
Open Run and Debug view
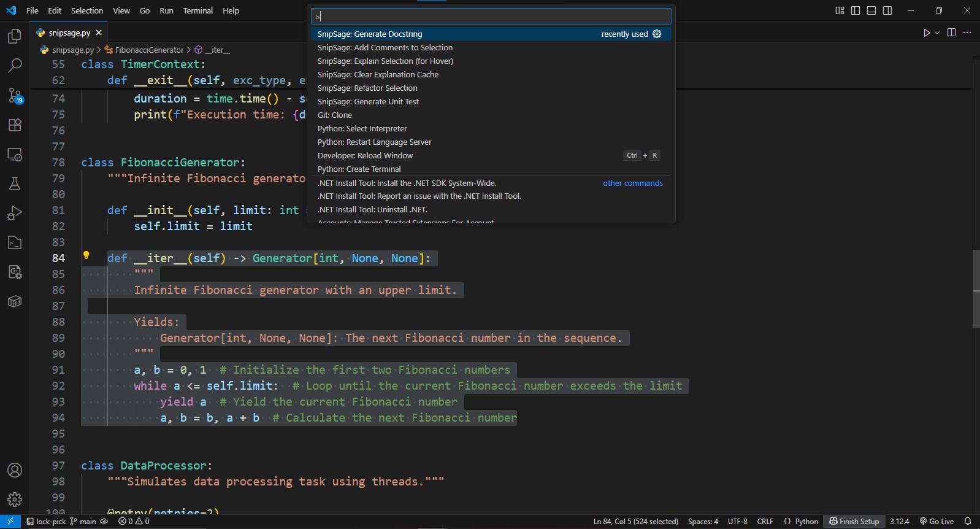click(x=15, y=213)
